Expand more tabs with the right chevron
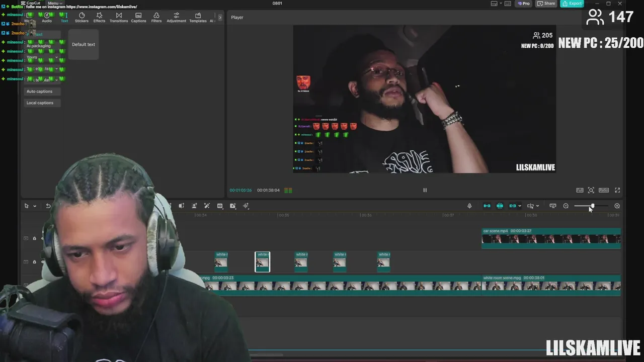 pyautogui.click(x=220, y=18)
